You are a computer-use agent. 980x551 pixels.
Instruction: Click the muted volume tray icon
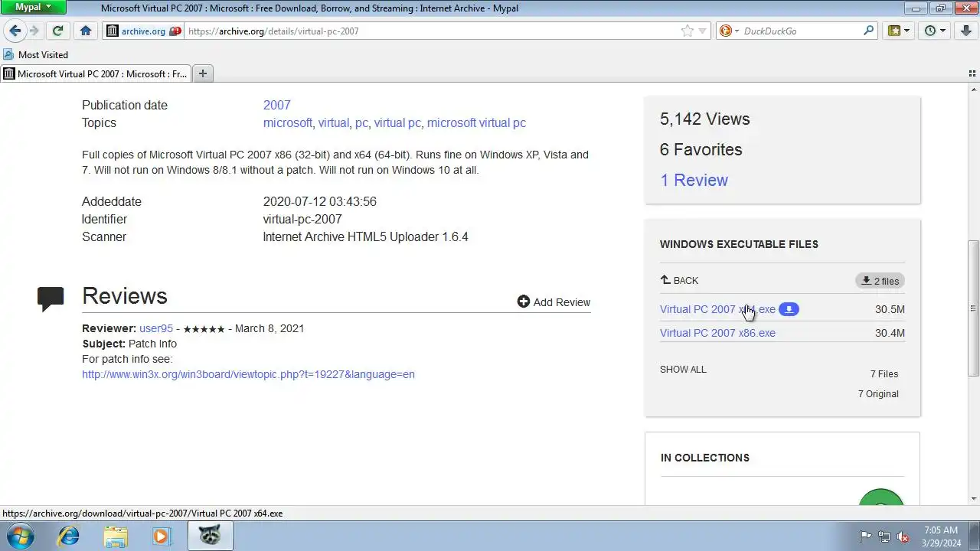[x=903, y=536]
